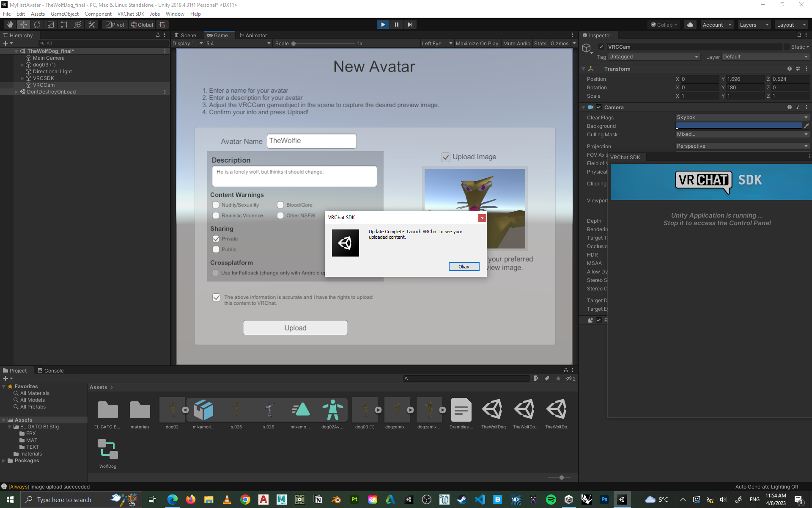Image resolution: width=812 pixels, height=508 pixels.
Task: Toggle hidden packages visibility count
Action: [x=571, y=378]
